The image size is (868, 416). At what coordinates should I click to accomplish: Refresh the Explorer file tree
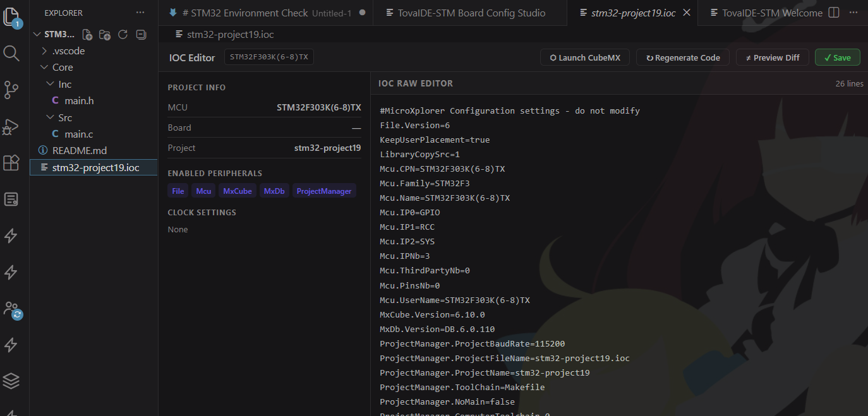click(x=123, y=35)
